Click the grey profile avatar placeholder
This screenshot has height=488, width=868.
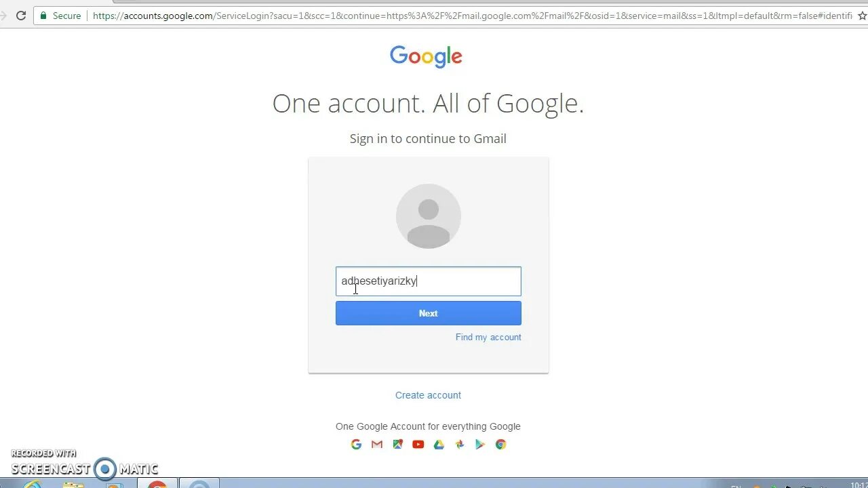429,216
